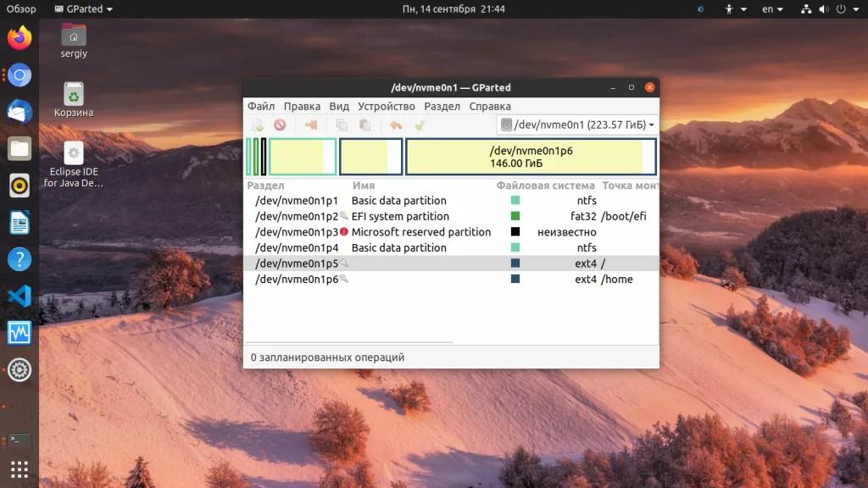Screen dimensions: 868x488
Task: Open Thunderbird mail from the dock
Action: [19, 112]
